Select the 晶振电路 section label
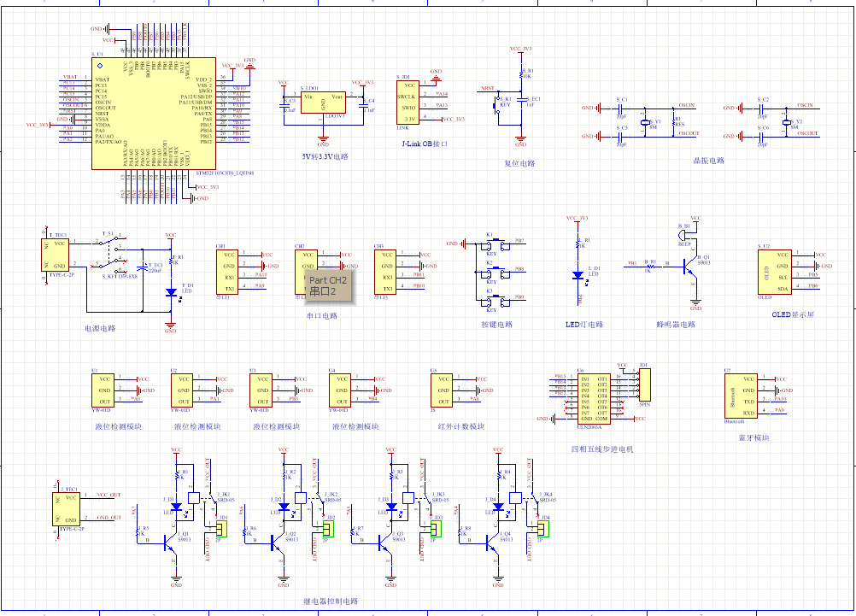Image resolution: width=856 pixels, height=616 pixels. click(708, 161)
